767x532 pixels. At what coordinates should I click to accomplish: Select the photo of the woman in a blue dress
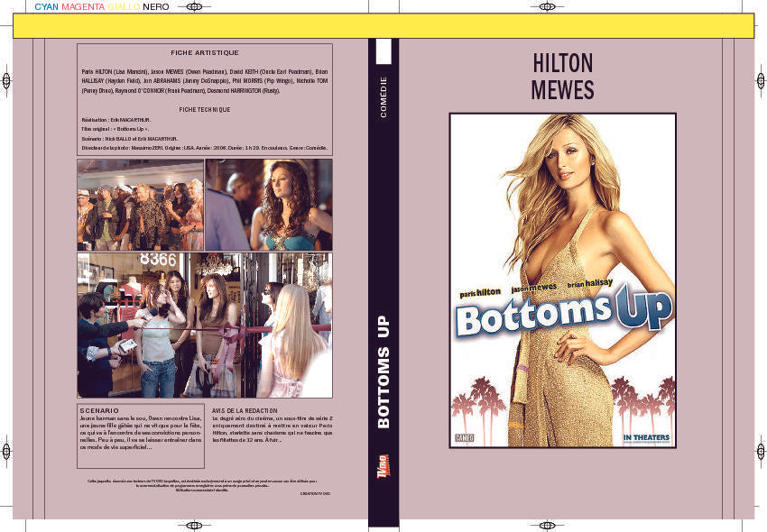tap(269, 205)
